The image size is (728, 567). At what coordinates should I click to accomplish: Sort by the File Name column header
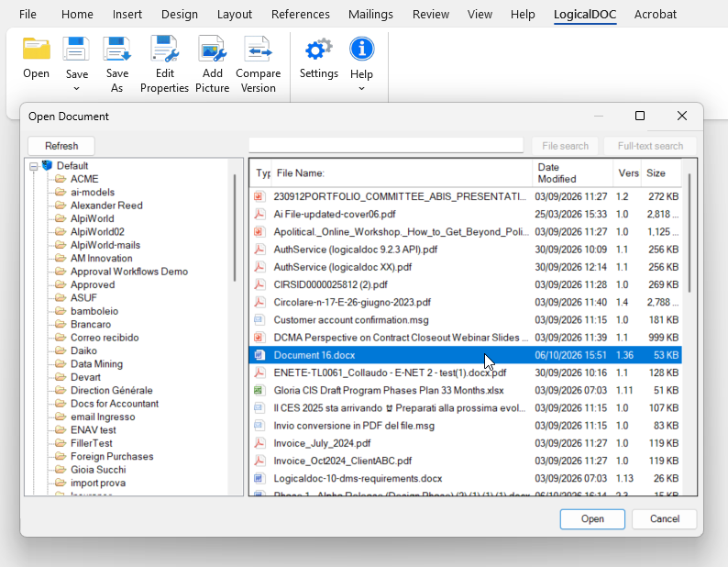(x=402, y=172)
